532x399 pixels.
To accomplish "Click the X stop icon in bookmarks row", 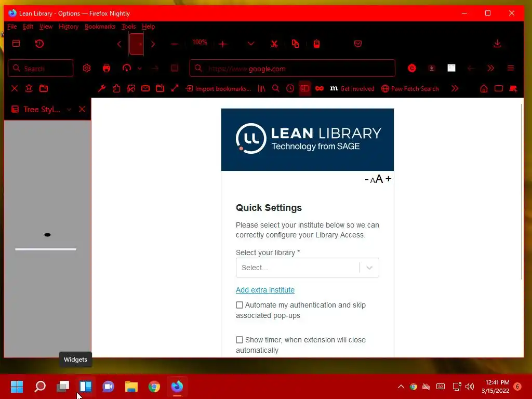I will [14, 88].
